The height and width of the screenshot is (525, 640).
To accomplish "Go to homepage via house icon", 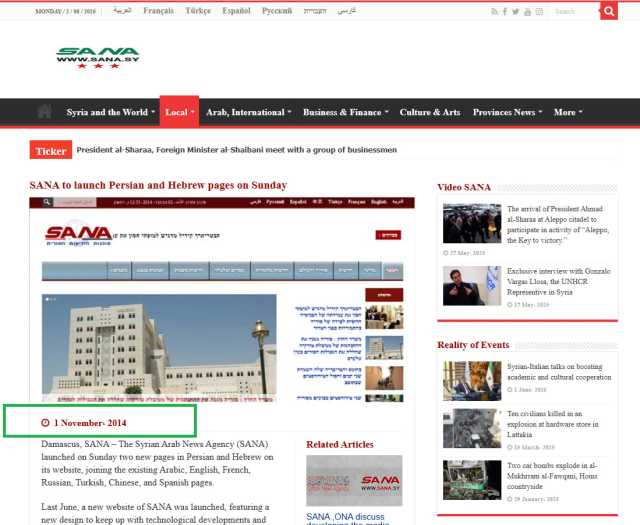I will point(44,111).
